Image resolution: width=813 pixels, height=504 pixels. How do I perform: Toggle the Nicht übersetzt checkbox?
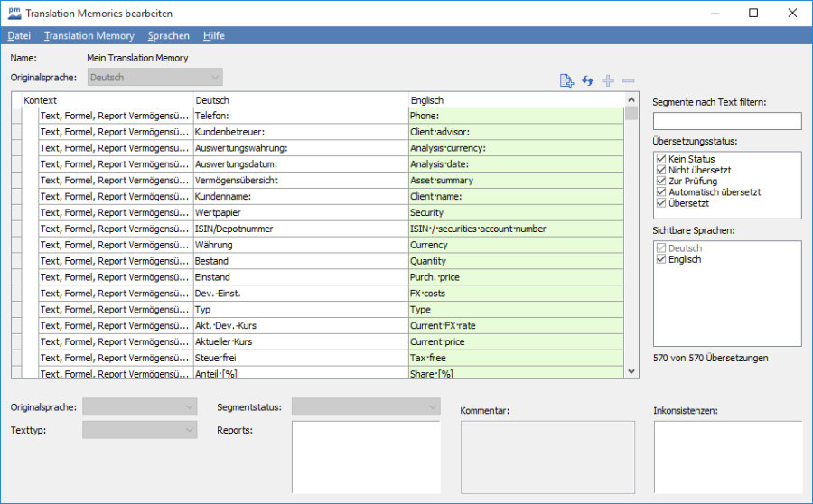click(661, 170)
